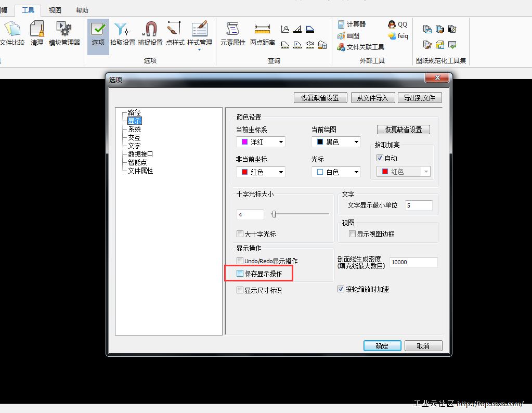Confirm with the 确定 button
This screenshot has height=413, width=532.
click(382, 346)
